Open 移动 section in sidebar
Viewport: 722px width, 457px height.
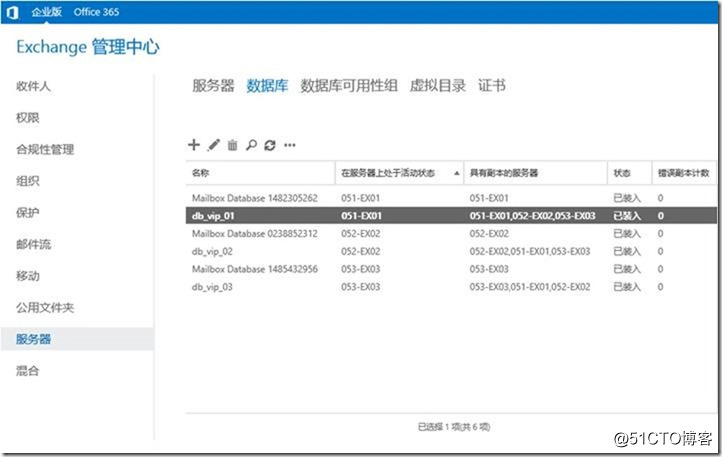28,276
